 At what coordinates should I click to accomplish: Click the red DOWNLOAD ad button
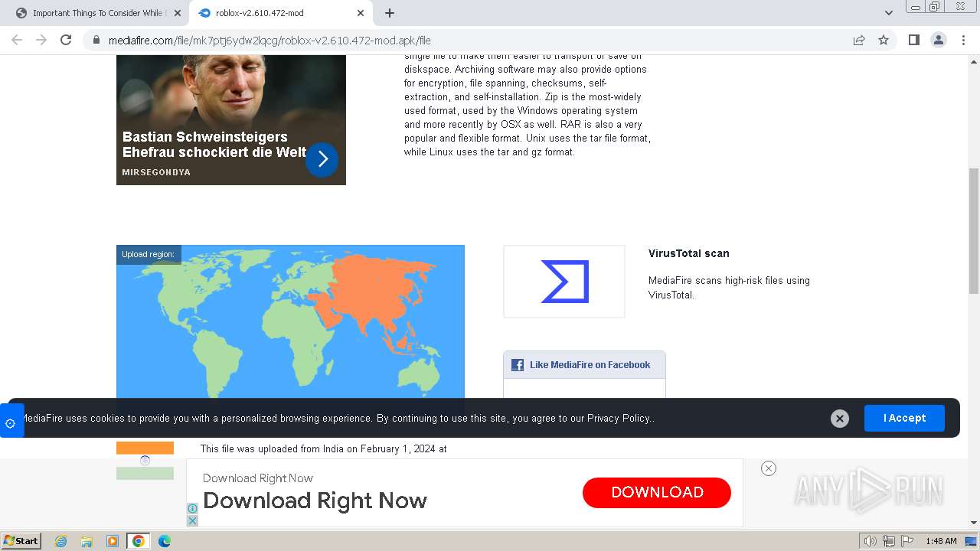point(657,492)
